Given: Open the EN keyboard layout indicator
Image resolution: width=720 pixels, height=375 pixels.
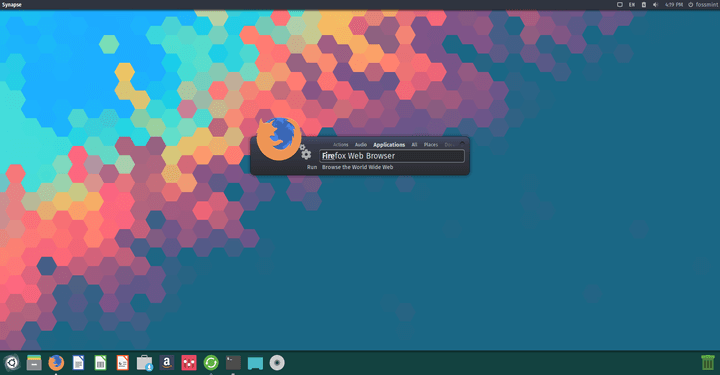Looking at the screenshot, I should (x=632, y=5).
